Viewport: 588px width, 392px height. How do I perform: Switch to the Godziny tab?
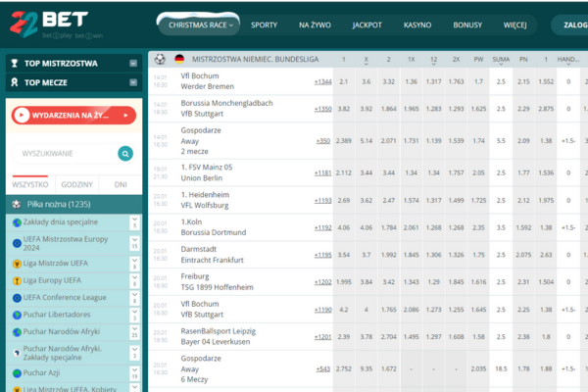(76, 184)
